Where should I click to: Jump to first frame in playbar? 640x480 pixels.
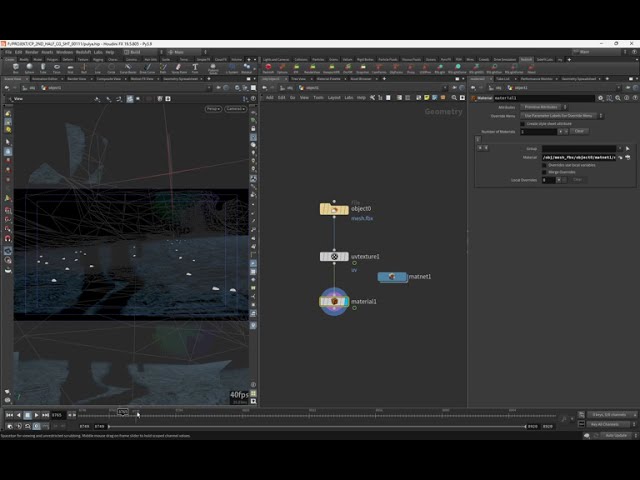coord(9,415)
